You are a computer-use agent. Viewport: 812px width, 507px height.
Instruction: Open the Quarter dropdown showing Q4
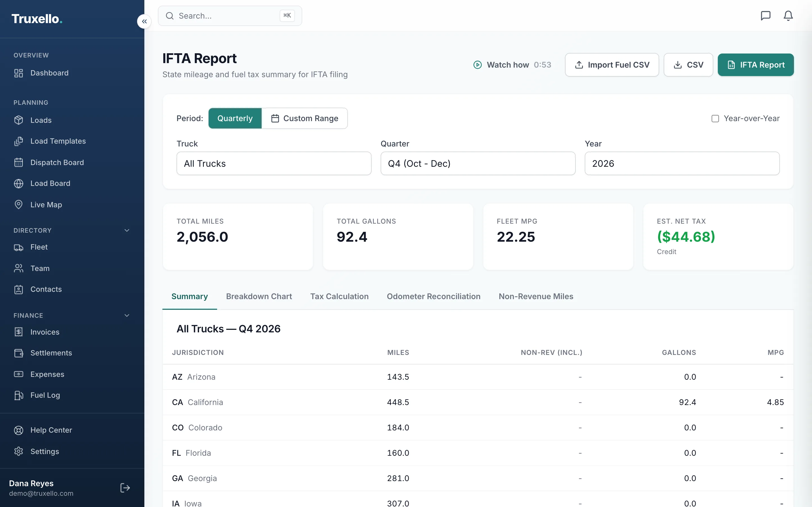[478, 163]
